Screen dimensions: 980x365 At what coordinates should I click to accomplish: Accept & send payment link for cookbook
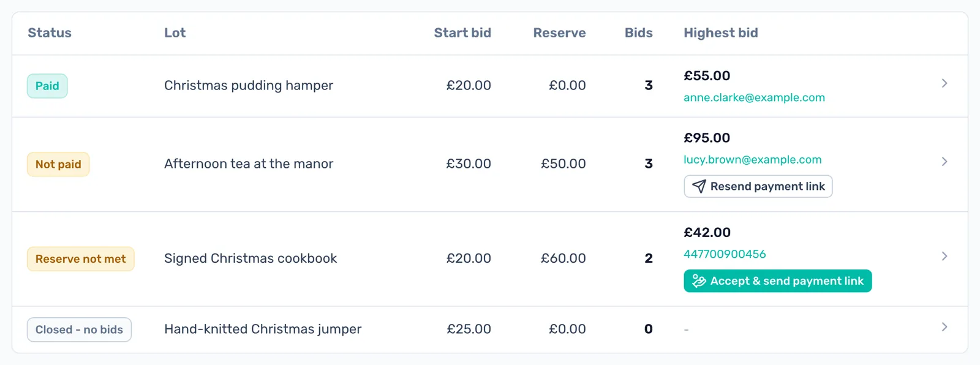click(778, 281)
